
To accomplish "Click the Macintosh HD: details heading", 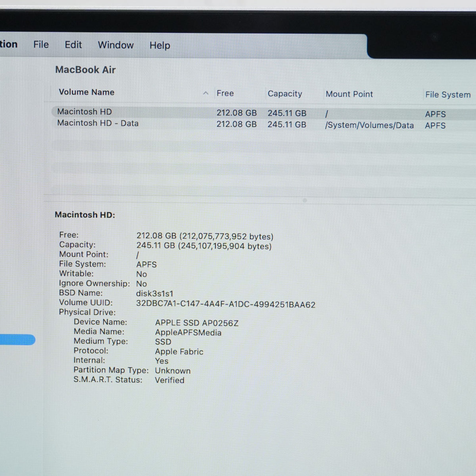I will click(x=85, y=215).
